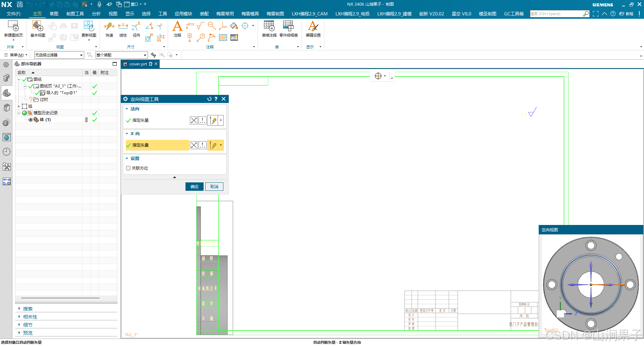Click the 定向视图 orient view preview thumbnail
The width and height of the screenshot is (644, 346).
[x=591, y=285]
